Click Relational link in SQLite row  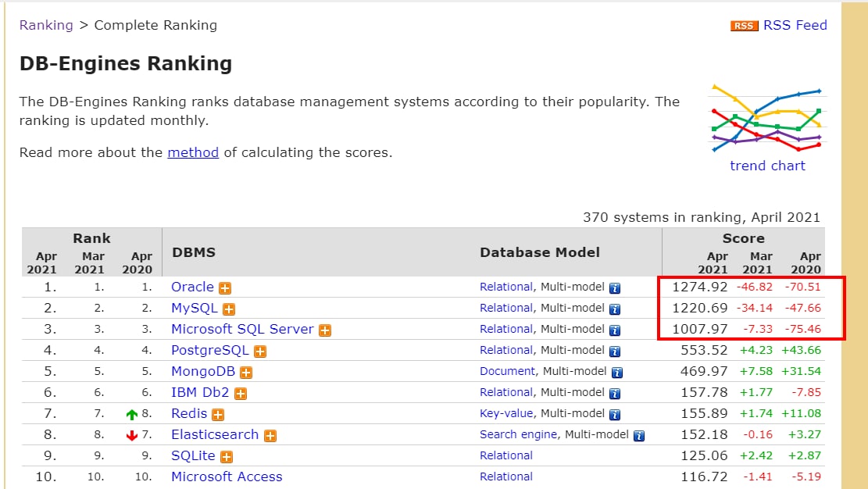[x=506, y=455]
